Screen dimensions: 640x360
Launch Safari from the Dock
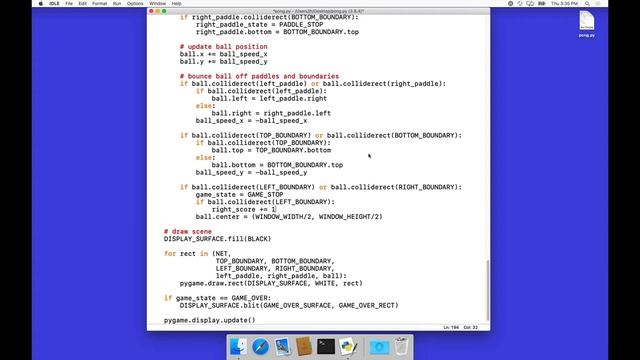(x=260, y=347)
